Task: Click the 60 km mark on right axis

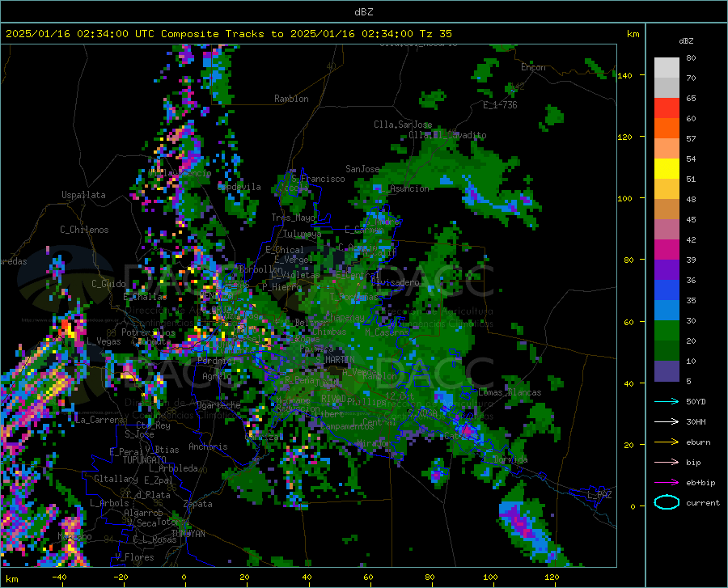Action: [629, 322]
